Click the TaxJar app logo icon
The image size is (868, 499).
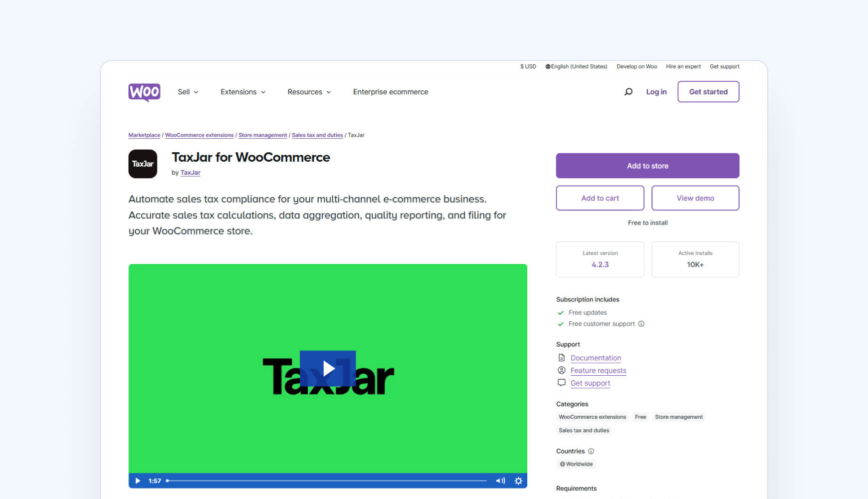click(x=143, y=164)
